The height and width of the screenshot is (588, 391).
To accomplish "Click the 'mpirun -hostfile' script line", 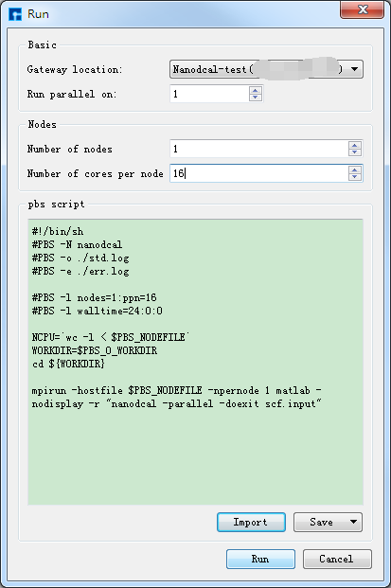I will click(x=176, y=390).
